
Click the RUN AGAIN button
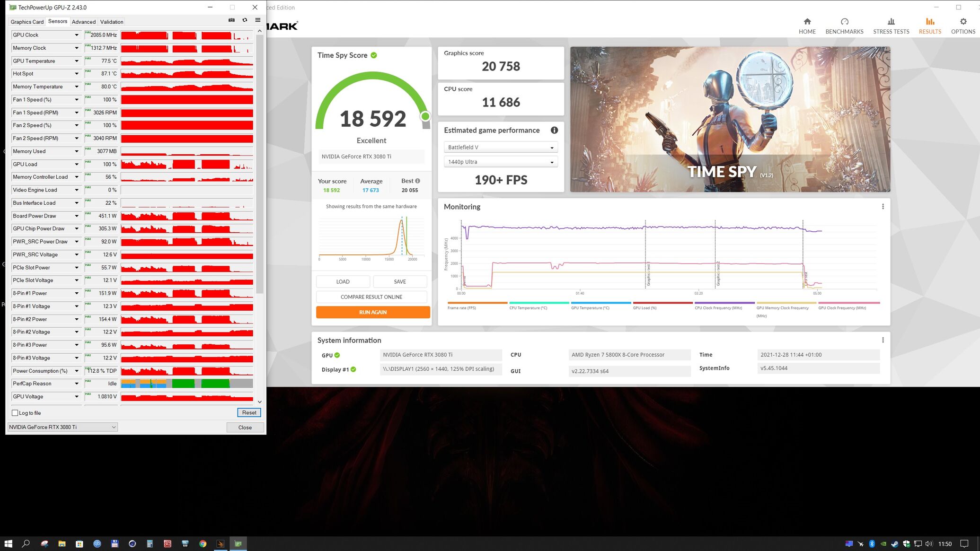373,312
